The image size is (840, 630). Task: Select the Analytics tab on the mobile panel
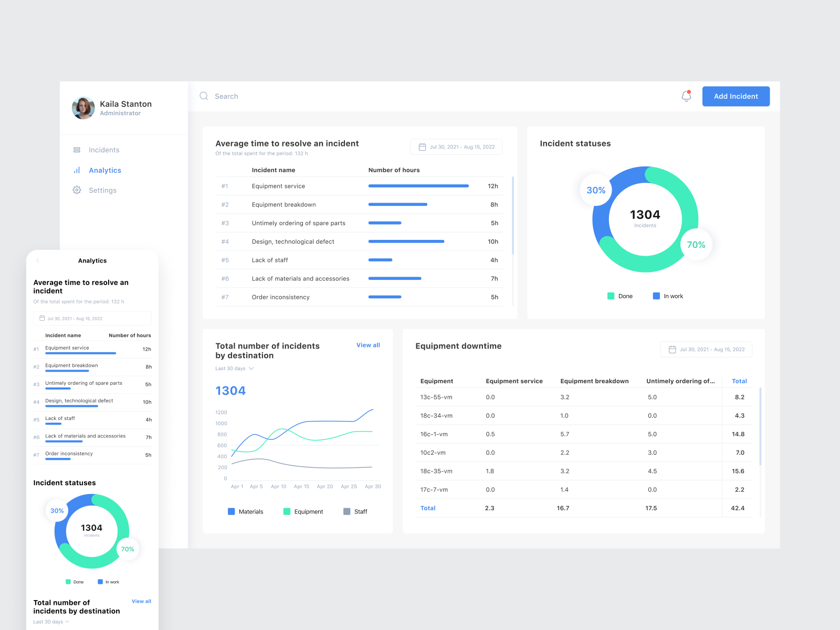pos(92,260)
